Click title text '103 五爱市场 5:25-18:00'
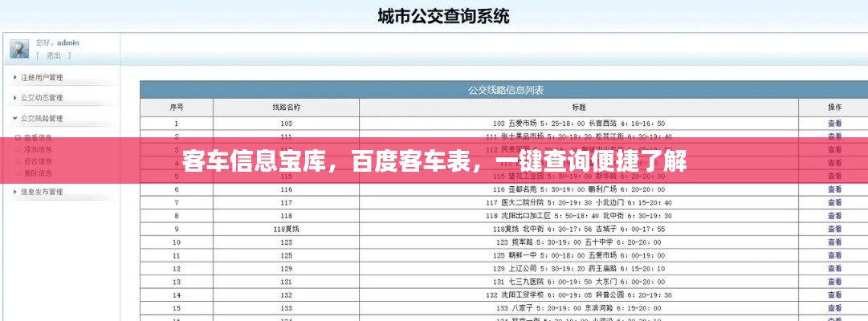The width and height of the screenshot is (868, 321). 538,124
